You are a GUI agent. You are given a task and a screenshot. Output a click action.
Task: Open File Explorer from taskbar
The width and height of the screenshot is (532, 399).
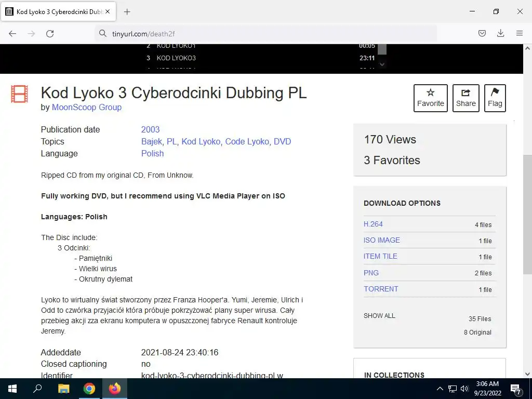point(63,389)
